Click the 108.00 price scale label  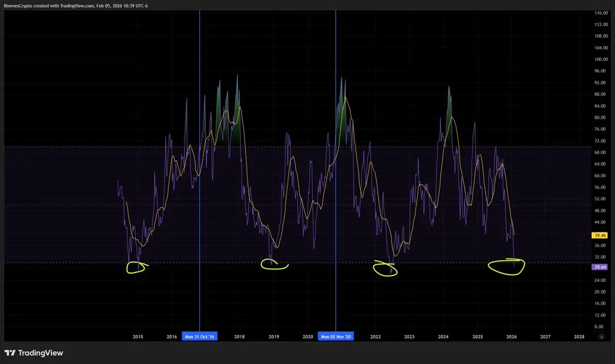[601, 36]
